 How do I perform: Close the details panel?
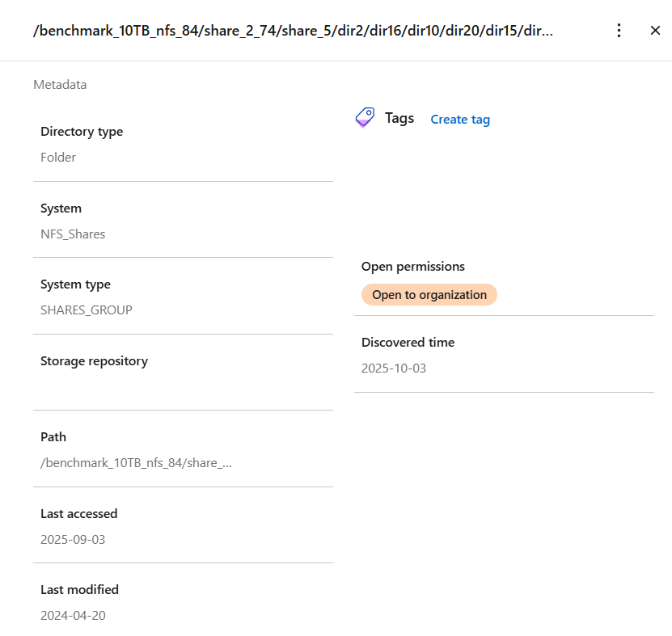(x=655, y=31)
